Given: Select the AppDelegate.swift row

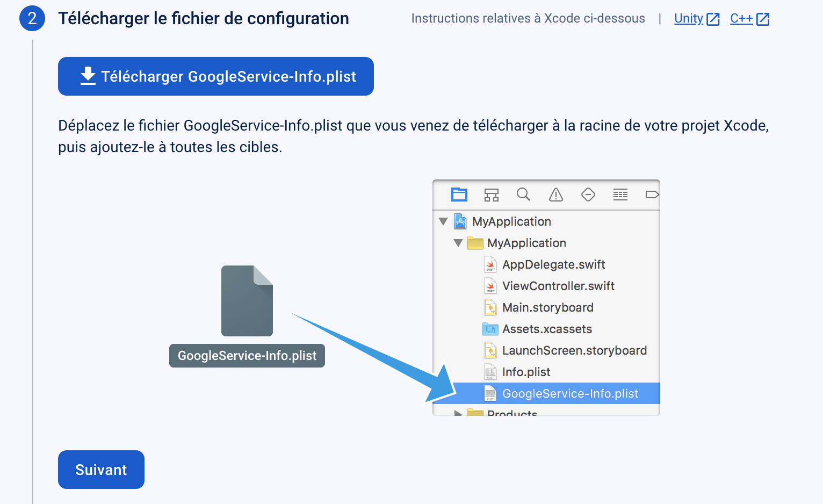Looking at the screenshot, I should (x=546, y=264).
